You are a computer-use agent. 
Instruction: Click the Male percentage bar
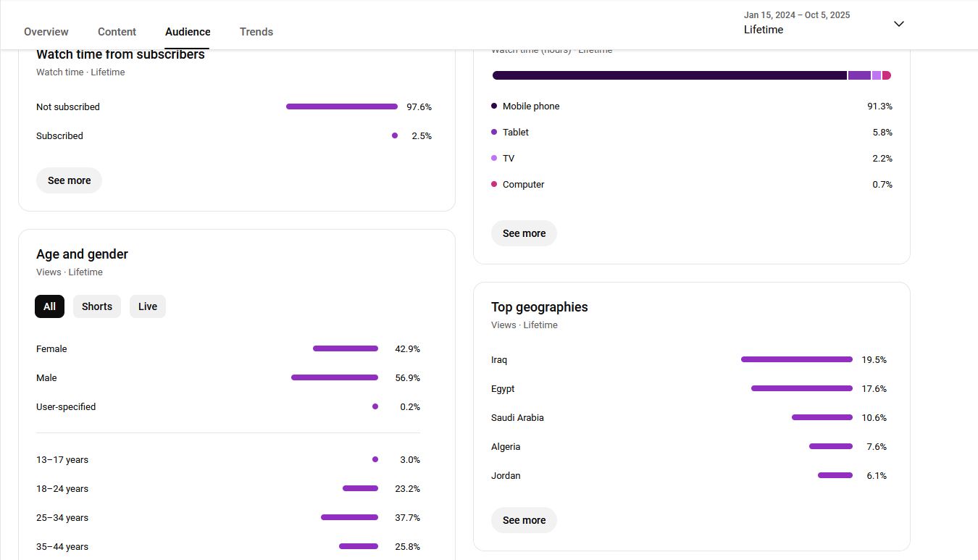point(335,377)
